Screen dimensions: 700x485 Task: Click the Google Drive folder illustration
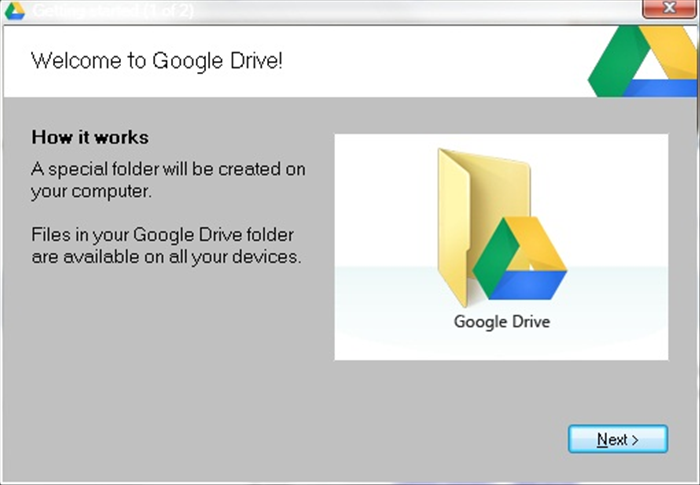click(x=502, y=228)
